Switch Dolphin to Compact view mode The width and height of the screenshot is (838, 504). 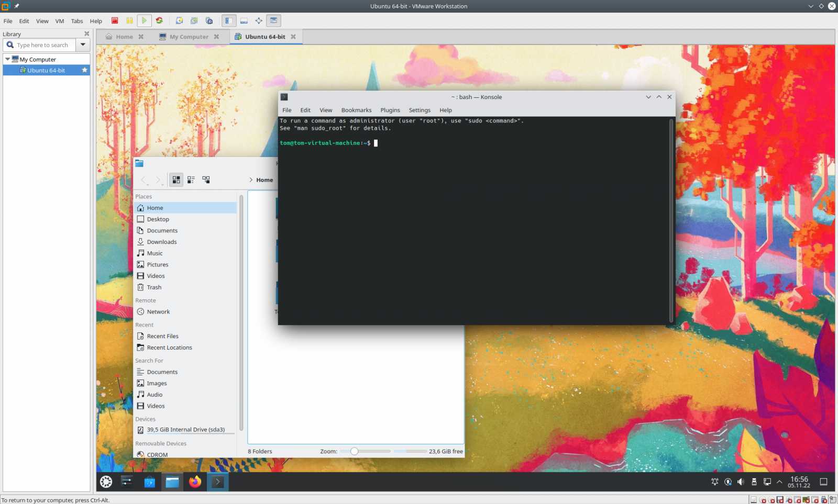click(191, 180)
